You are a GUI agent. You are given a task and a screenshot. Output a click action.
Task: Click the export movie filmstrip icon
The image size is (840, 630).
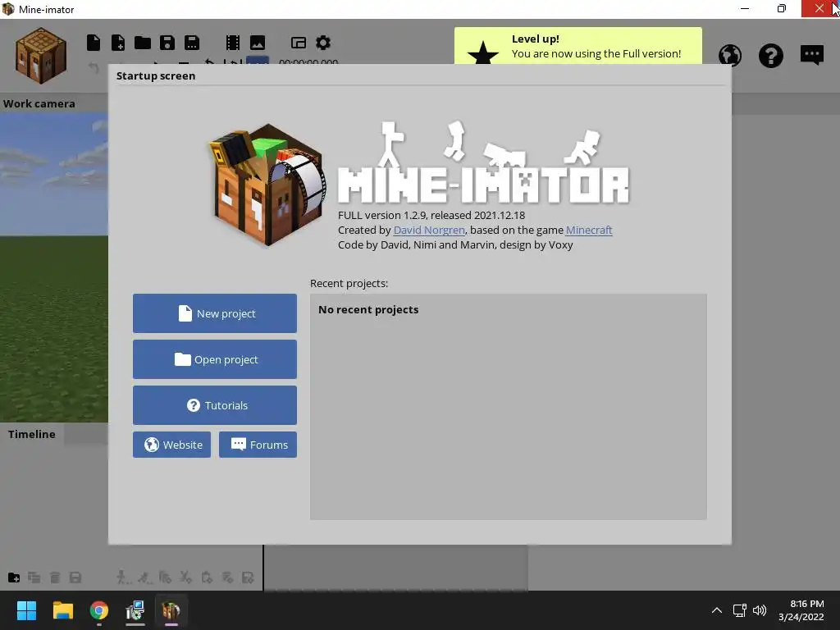pyautogui.click(x=232, y=43)
